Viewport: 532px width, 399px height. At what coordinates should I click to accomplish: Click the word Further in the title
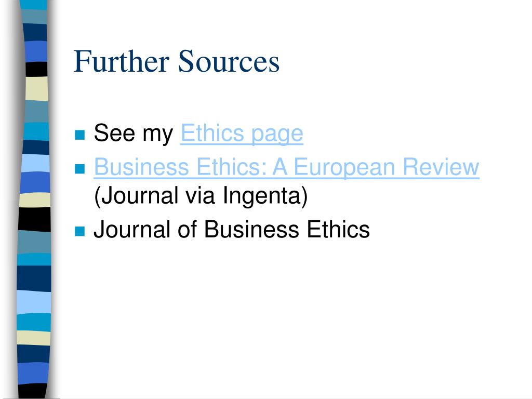pos(122,61)
